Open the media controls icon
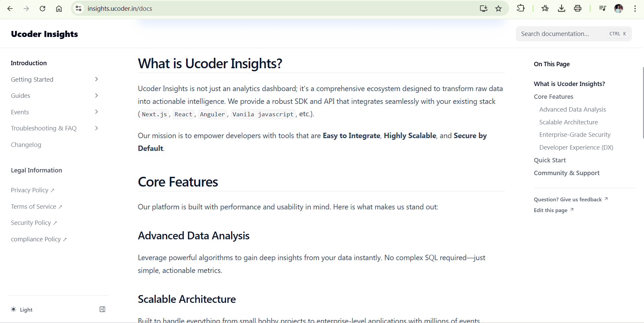 pyautogui.click(x=602, y=8)
